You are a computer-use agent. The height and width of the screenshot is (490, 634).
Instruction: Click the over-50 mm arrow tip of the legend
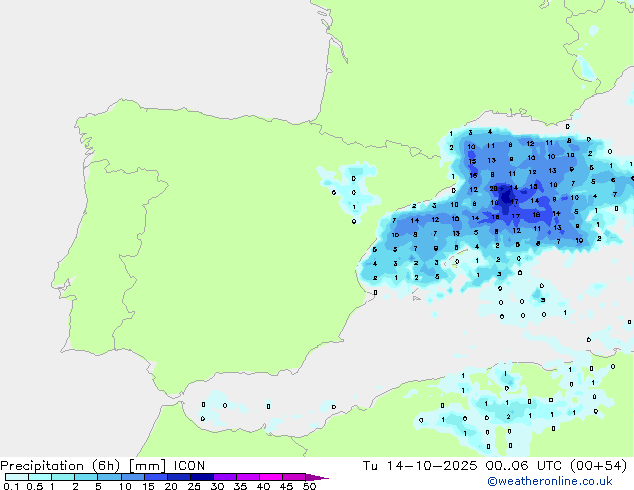317,477
